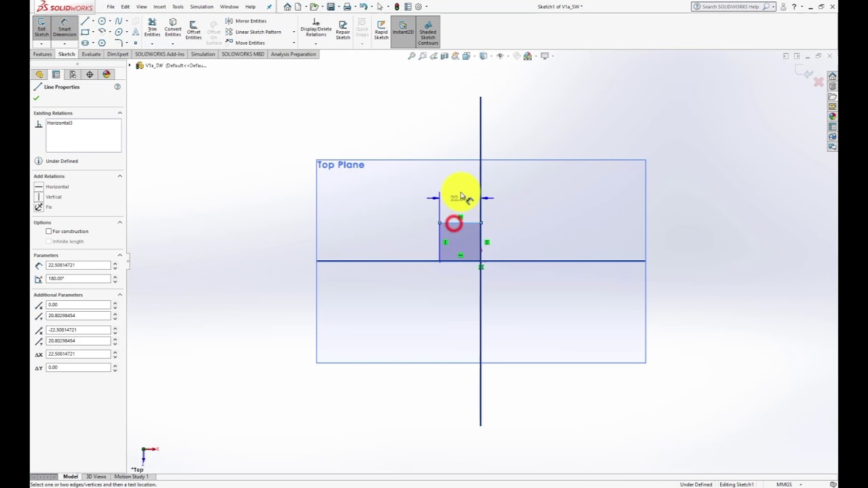Open the DisplayManager tab icon
868x488 pixels.
tap(106, 75)
